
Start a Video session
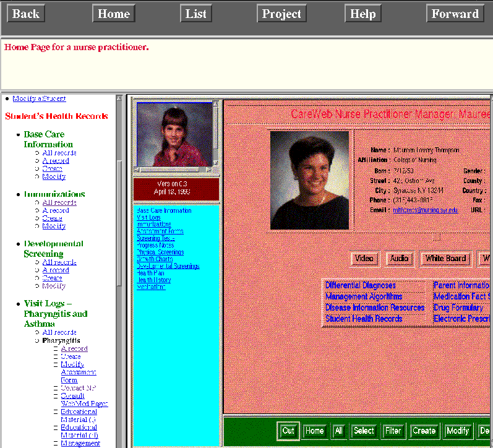(364, 259)
